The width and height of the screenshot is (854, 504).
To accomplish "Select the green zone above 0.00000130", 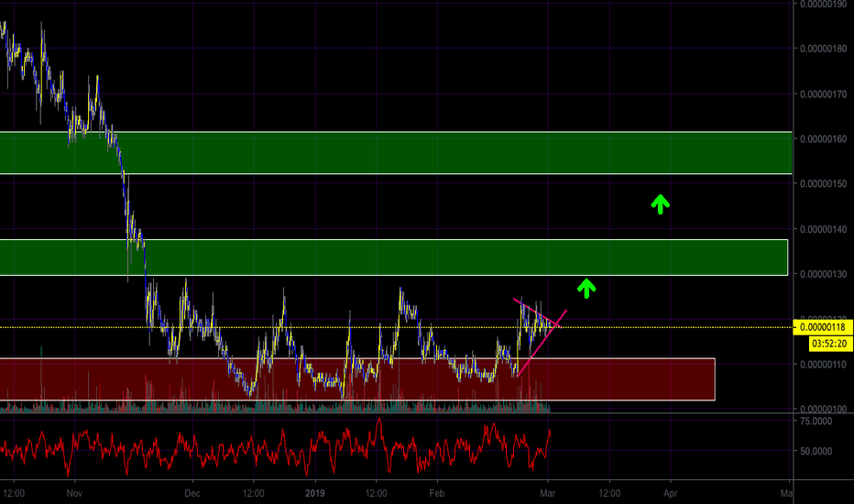I will 394,257.
